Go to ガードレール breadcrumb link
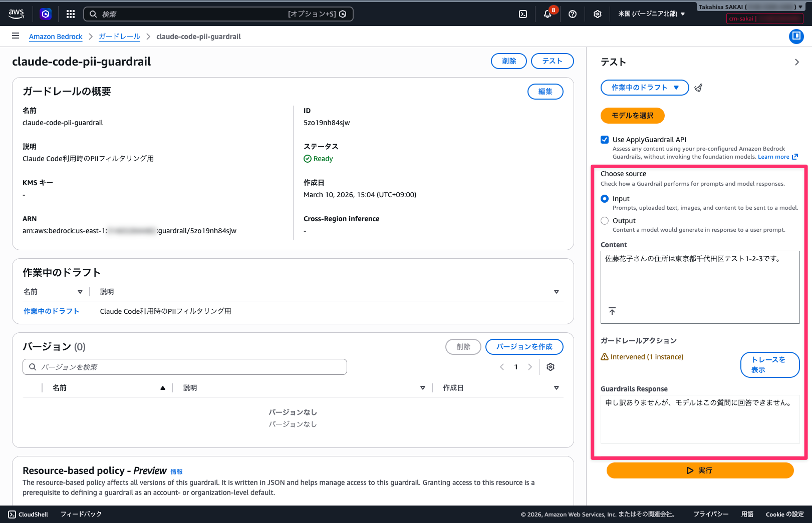This screenshot has width=812, height=523. pyautogui.click(x=119, y=37)
